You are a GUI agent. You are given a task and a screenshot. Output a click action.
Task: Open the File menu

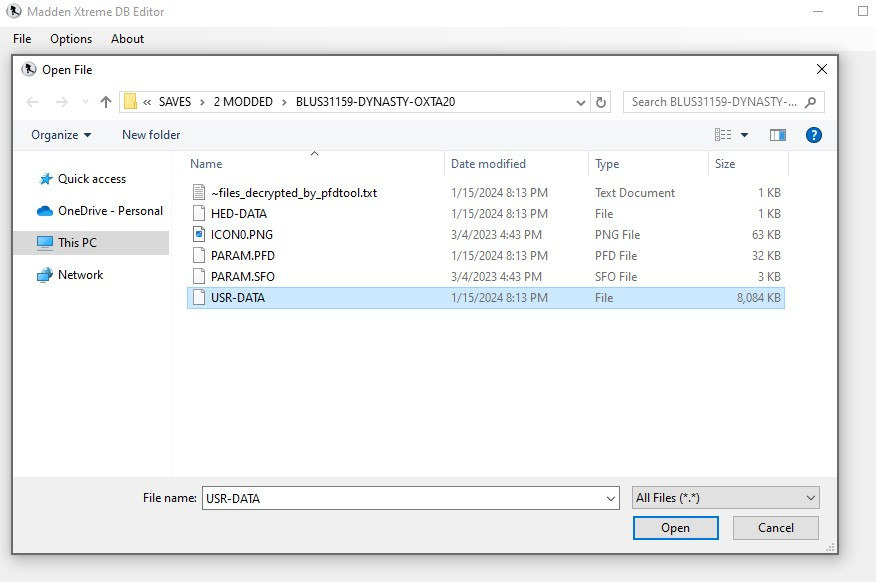pos(22,39)
